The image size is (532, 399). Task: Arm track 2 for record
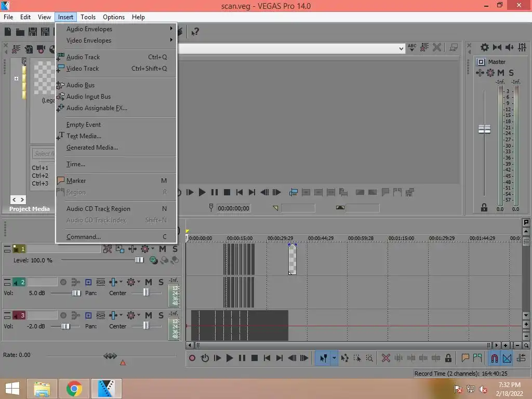pyautogui.click(x=63, y=282)
